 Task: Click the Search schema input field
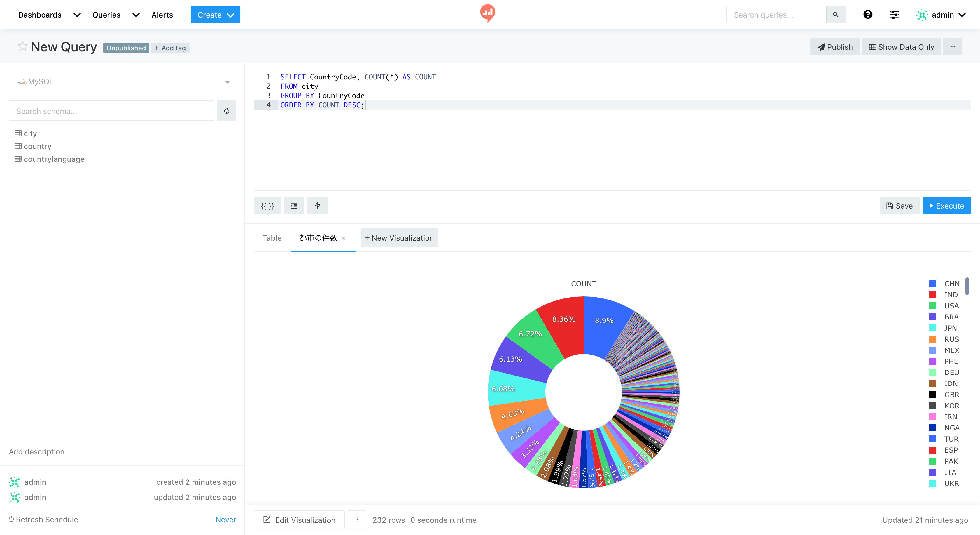coord(111,111)
